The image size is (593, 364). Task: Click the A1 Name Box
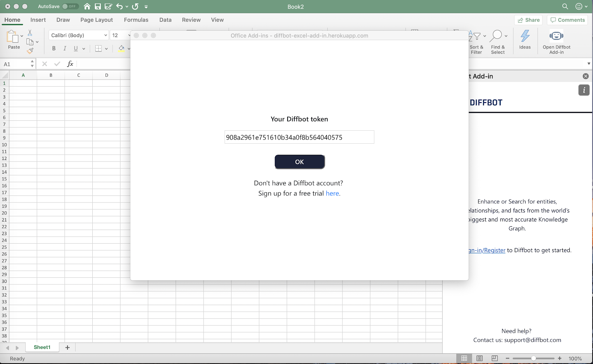click(16, 64)
